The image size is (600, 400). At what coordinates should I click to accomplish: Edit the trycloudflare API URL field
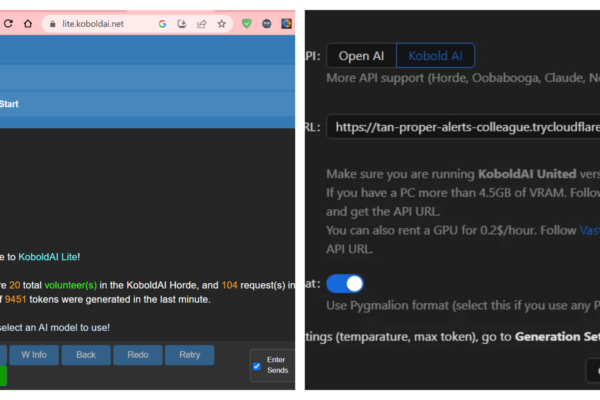[x=463, y=127]
